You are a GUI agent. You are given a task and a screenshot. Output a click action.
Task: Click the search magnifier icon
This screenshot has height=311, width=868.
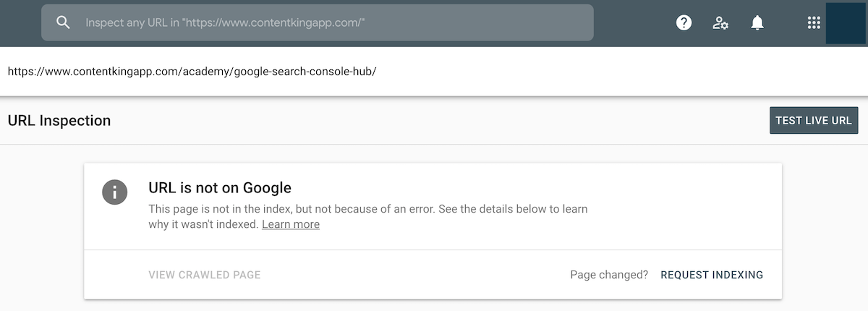click(x=63, y=22)
